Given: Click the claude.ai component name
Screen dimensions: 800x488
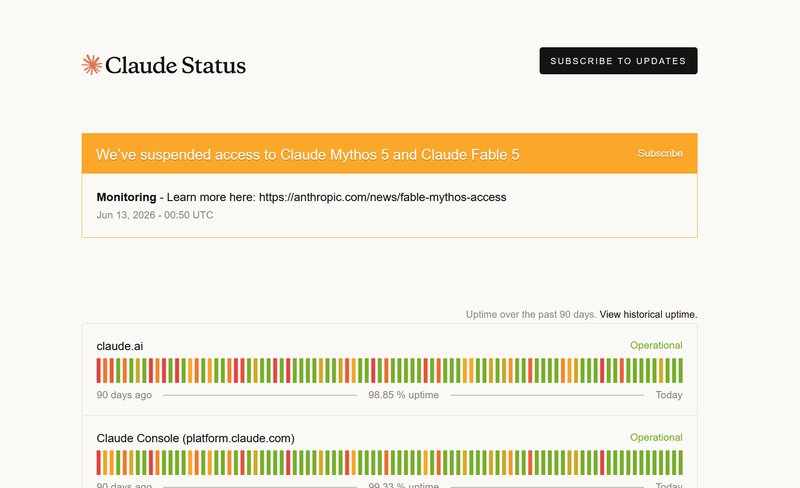Looking at the screenshot, I should coord(120,346).
